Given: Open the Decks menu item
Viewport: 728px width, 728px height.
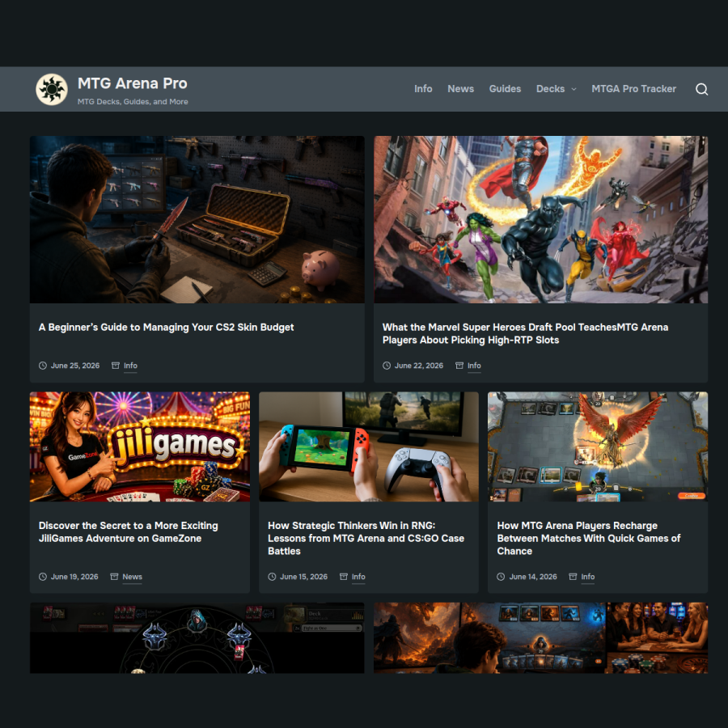Looking at the screenshot, I should click(550, 89).
